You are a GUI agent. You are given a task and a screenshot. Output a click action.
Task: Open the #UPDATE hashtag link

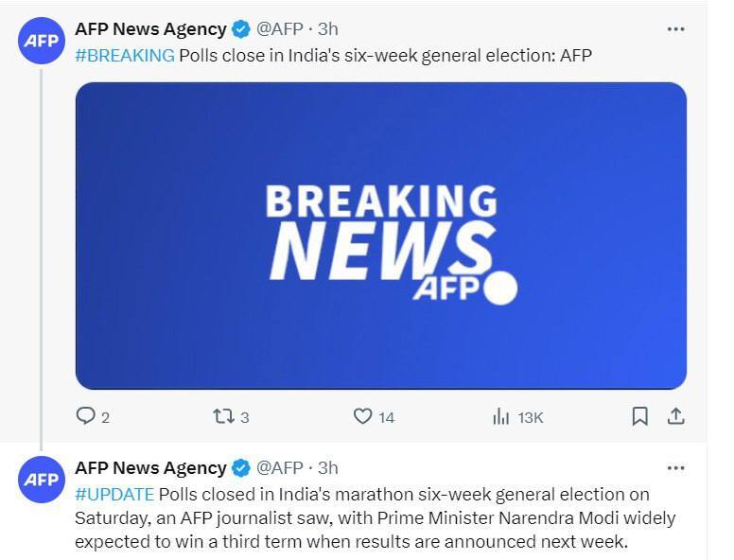point(114,495)
